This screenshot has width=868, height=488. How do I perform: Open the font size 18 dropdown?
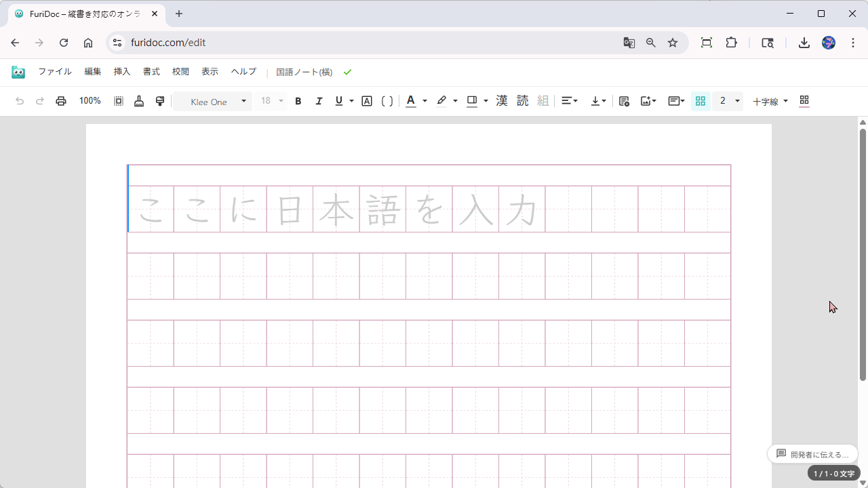[x=269, y=100]
